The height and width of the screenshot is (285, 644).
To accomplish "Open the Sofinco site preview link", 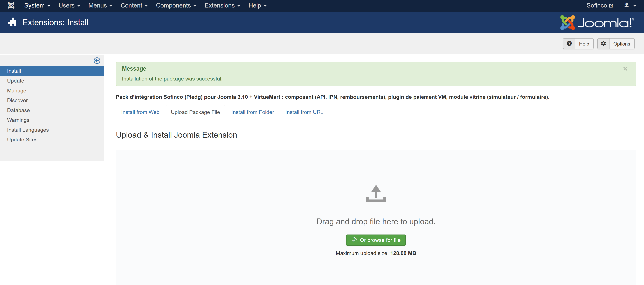I will click(599, 5).
